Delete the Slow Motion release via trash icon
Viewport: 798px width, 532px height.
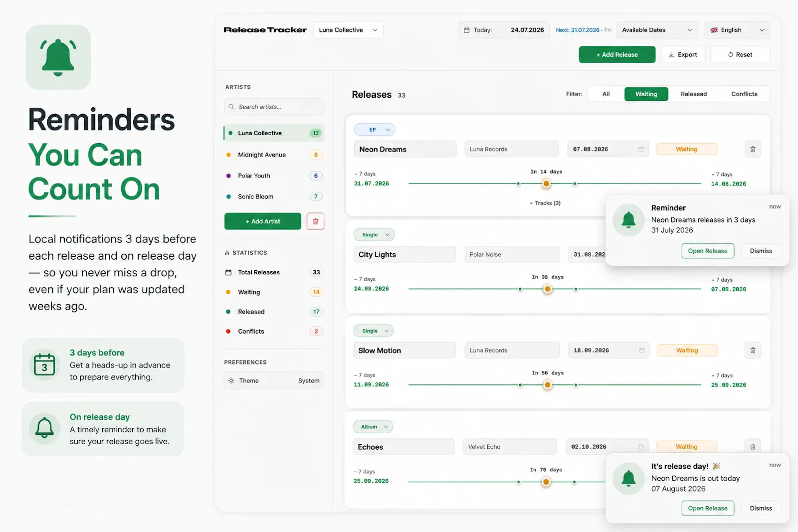[753, 351]
